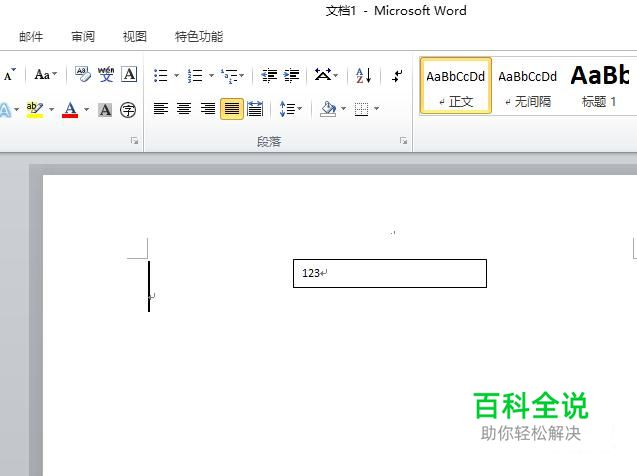Switch to the 审阅 (Review) tab

pos(83,37)
